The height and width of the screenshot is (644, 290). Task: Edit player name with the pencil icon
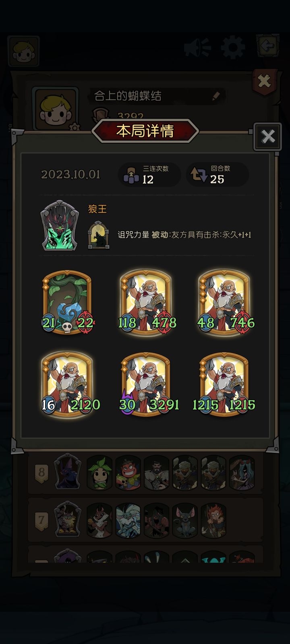click(216, 96)
